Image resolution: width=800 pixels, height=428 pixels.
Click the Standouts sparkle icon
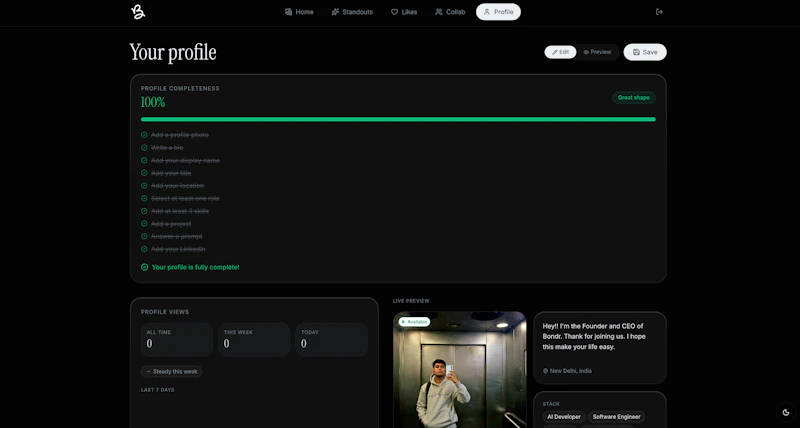(335, 12)
